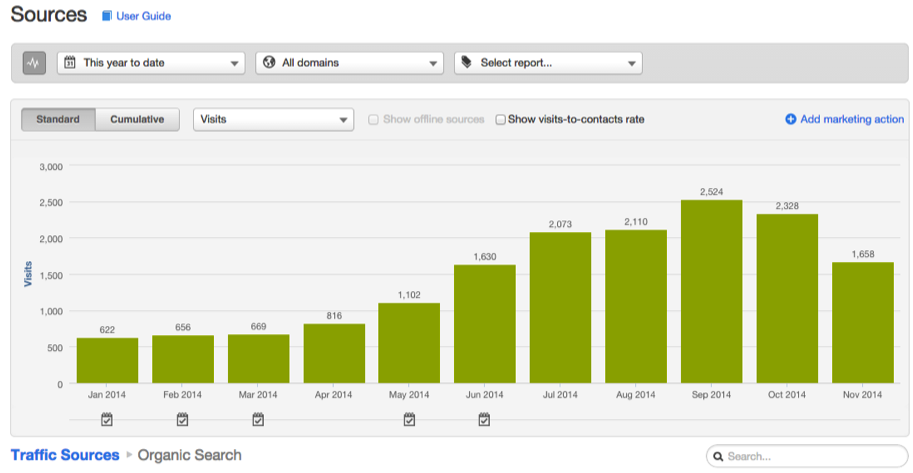Screen dimensions: 913x473
Task: Click the 2,328 value label
Action: coord(787,206)
